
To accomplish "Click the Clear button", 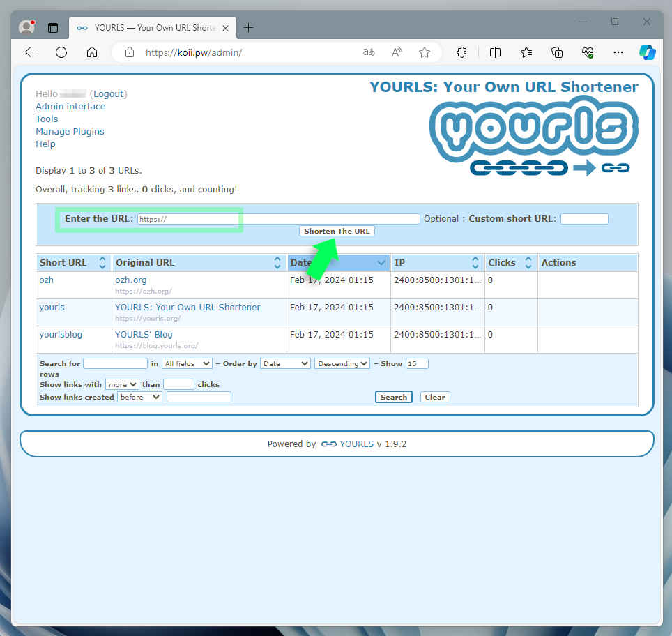I will [435, 397].
